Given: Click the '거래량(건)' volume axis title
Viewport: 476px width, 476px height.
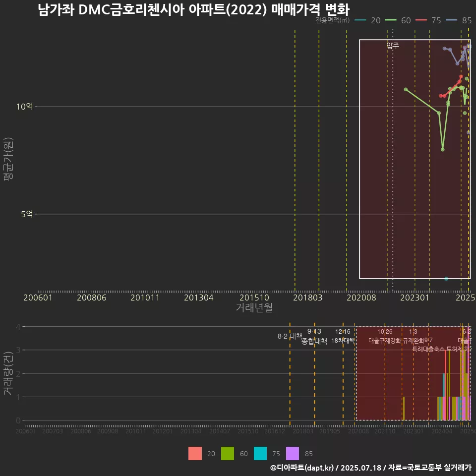Looking at the screenshot, I should click(8, 373).
